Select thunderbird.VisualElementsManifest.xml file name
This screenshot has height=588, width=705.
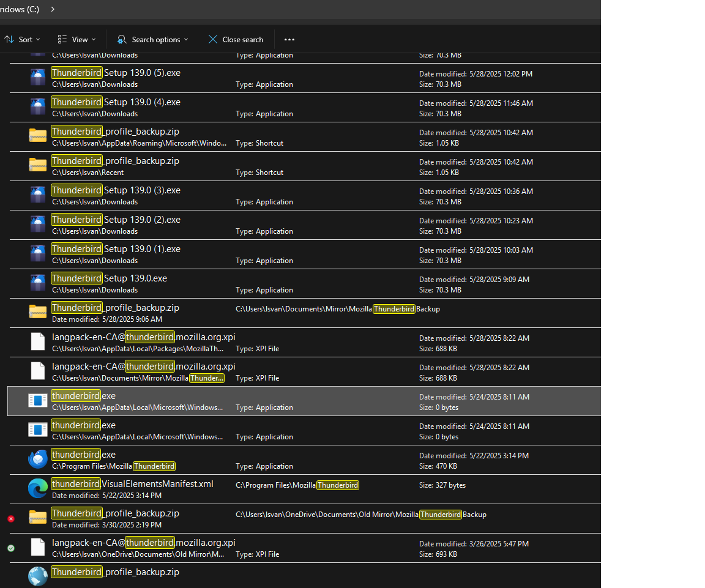pyautogui.click(x=133, y=484)
